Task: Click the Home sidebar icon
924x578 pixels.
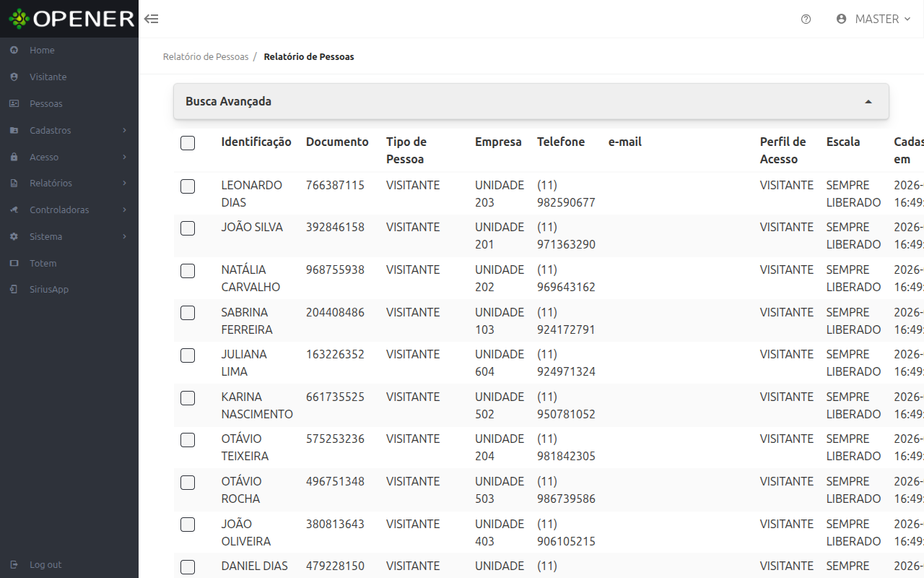Action: pos(14,51)
